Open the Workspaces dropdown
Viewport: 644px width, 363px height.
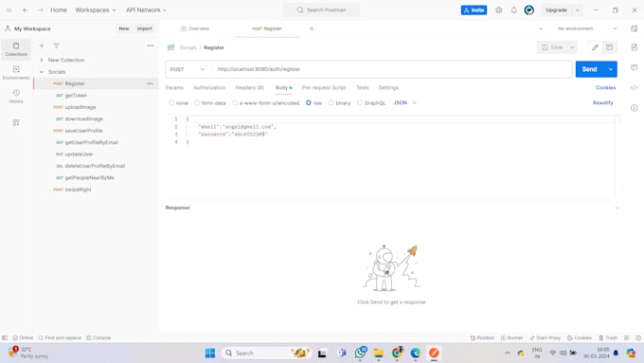96,9
